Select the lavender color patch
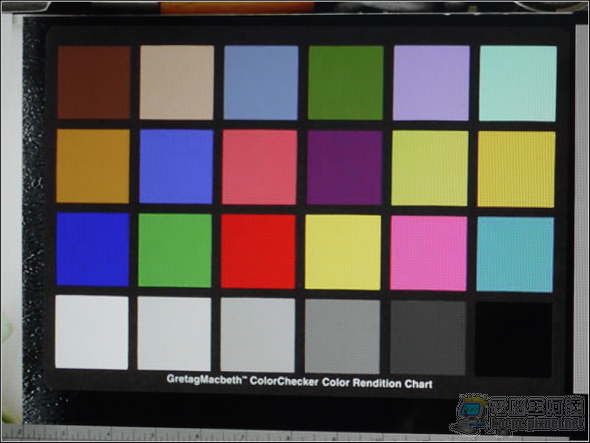The image size is (590, 443). (x=431, y=83)
